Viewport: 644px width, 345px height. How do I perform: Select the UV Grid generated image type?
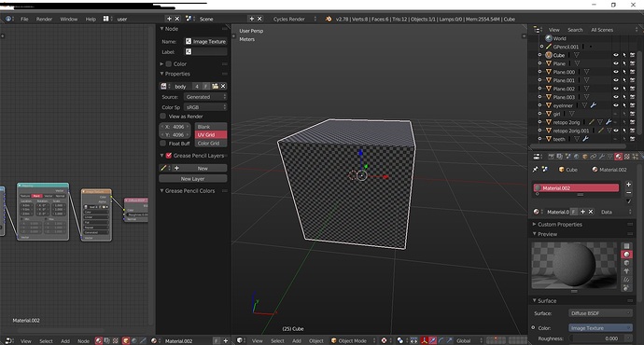(211, 134)
